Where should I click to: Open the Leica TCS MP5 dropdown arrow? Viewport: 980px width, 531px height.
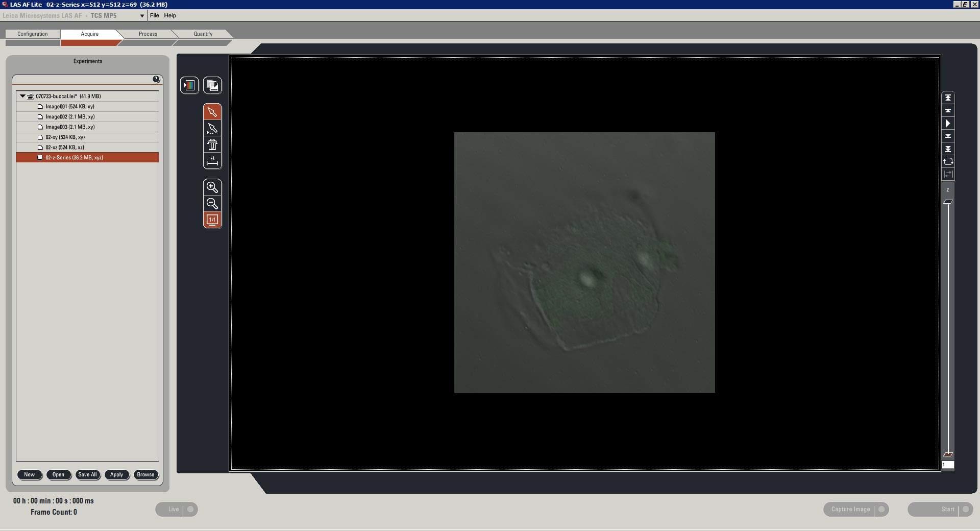(x=142, y=16)
